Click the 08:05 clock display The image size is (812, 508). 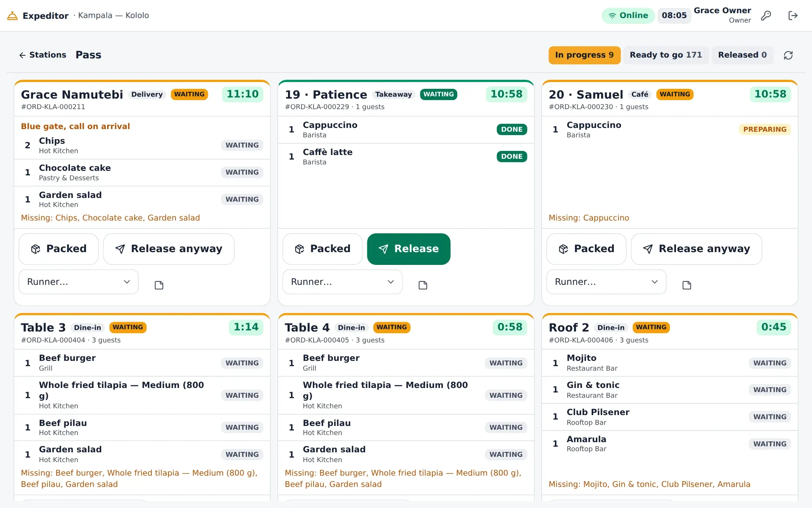click(674, 15)
